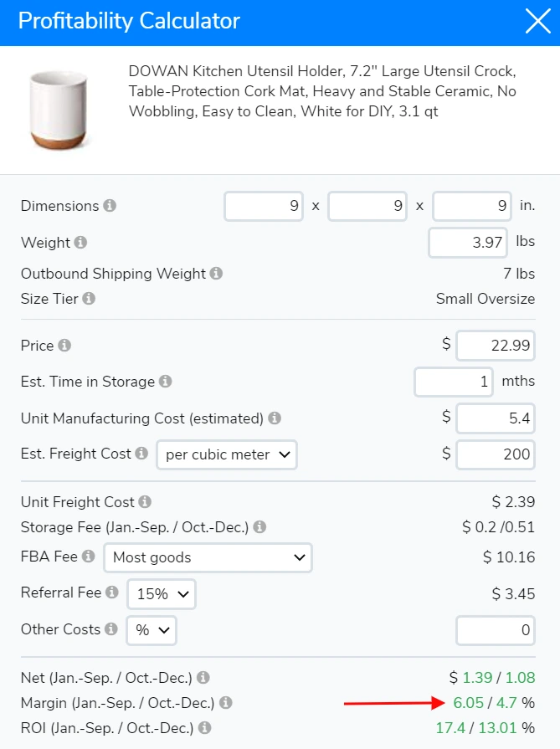Click the Est. Time in Storage info icon
The width and height of the screenshot is (560, 749).
point(164,382)
